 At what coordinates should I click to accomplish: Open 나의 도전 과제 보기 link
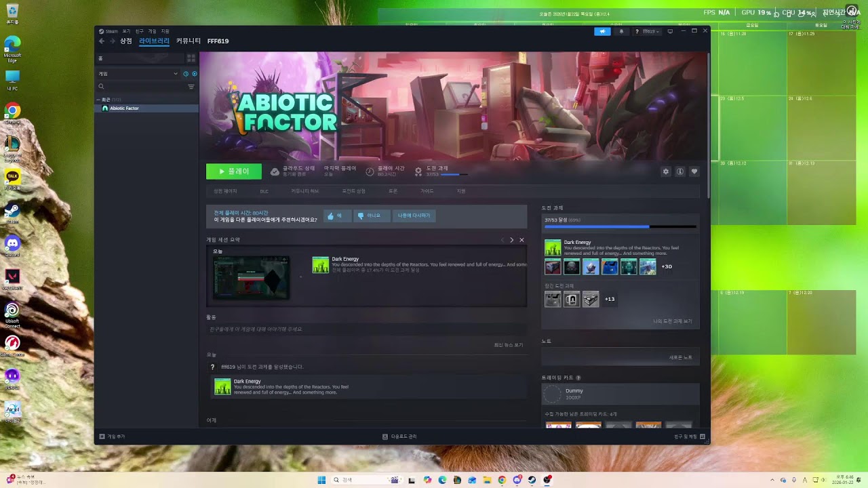[673, 321]
